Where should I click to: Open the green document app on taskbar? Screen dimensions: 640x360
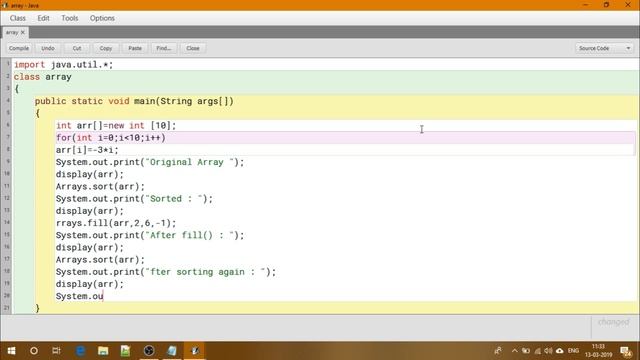(x=126, y=351)
